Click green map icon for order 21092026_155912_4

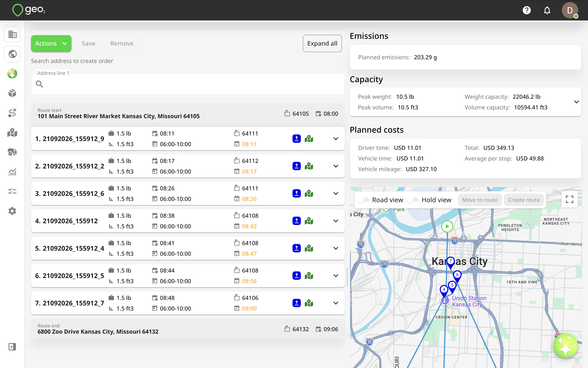(x=309, y=248)
